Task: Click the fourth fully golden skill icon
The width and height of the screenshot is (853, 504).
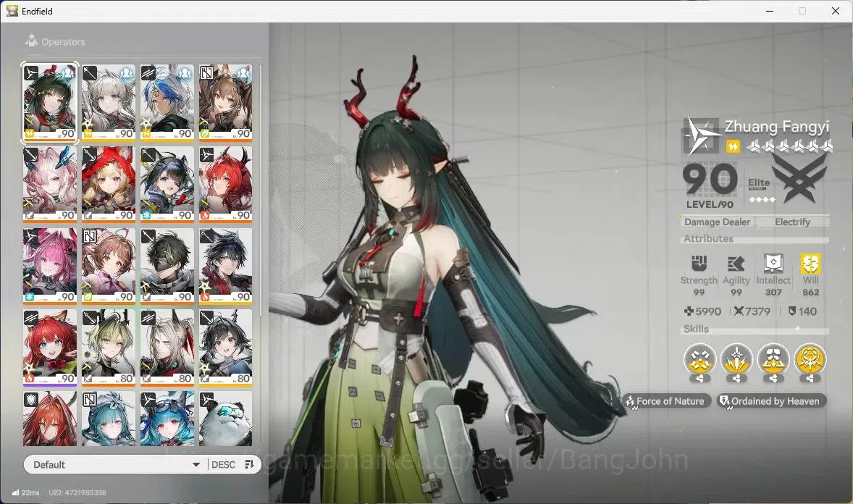Action: pos(810,358)
